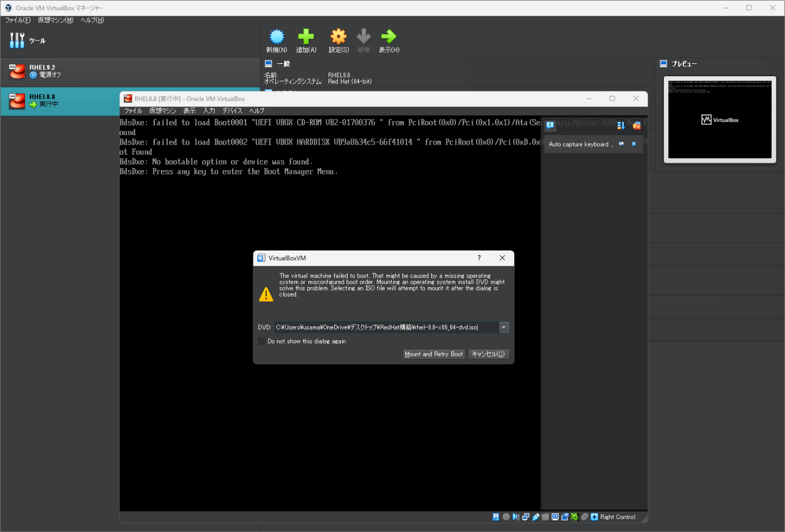Viewport: 785px width, 532px height.
Task: Click the Auto capture keyboard notification text
Action: [581, 144]
